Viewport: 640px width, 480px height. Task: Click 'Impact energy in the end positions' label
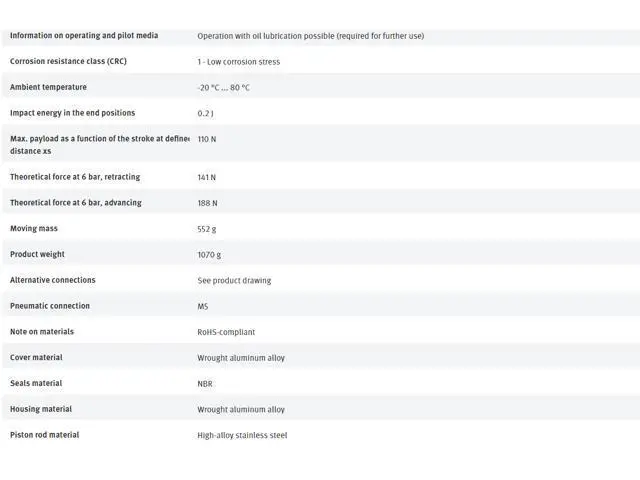tap(72, 113)
